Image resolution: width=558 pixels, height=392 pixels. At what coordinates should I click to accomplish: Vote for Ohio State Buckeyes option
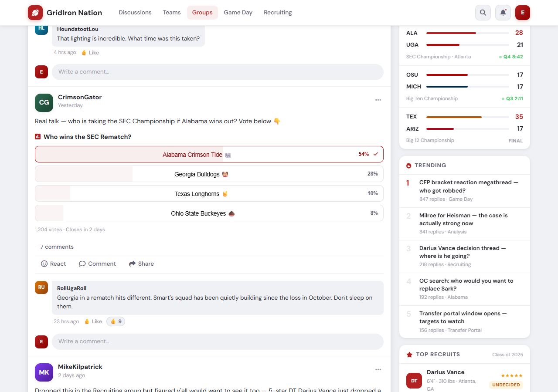[x=209, y=213]
